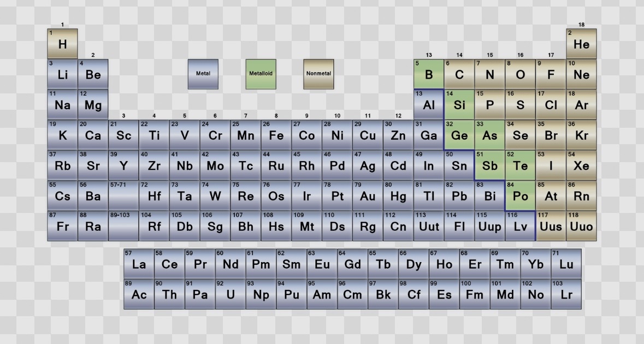Click the Hydrogen (H) element tile

[62, 44]
